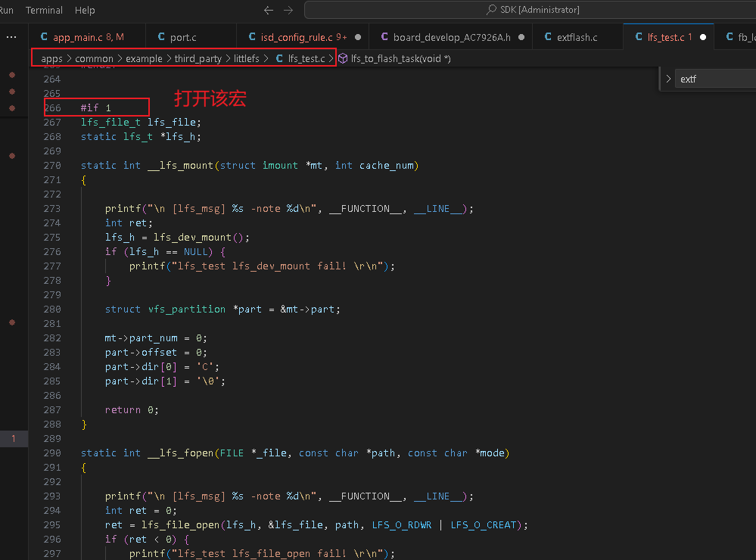Click line number 270 in the gutter
The image size is (756, 560).
click(x=52, y=166)
